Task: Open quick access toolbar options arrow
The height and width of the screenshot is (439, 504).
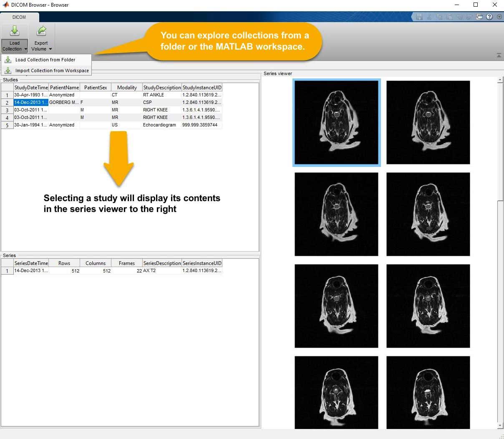Action: pyautogui.click(x=499, y=17)
